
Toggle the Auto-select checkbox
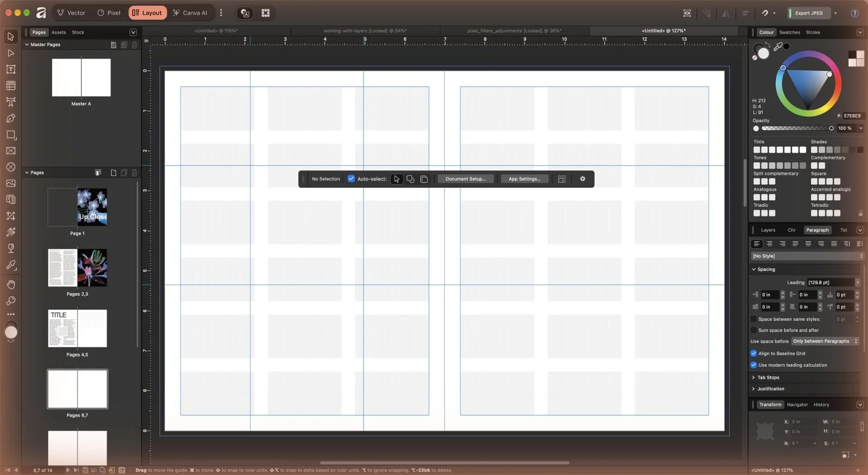tap(351, 179)
